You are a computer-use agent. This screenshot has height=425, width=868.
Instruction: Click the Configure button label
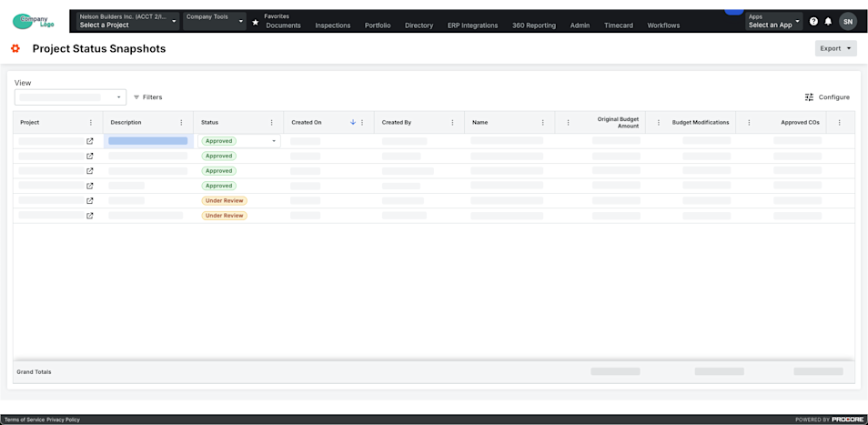pyautogui.click(x=834, y=96)
